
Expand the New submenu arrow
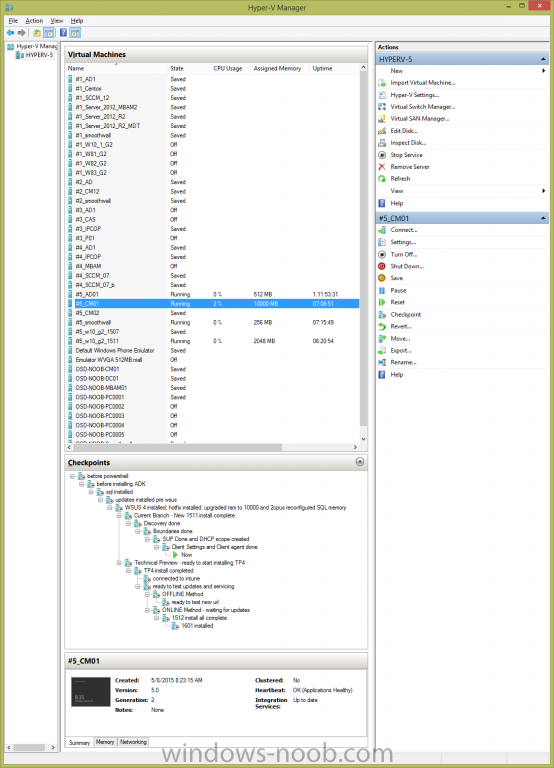click(x=544, y=71)
